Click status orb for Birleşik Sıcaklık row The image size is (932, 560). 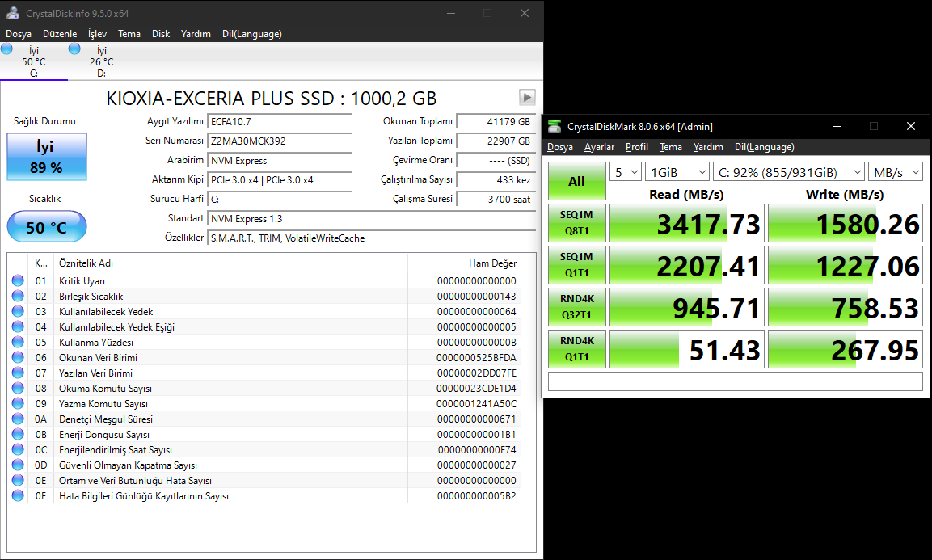(18, 296)
